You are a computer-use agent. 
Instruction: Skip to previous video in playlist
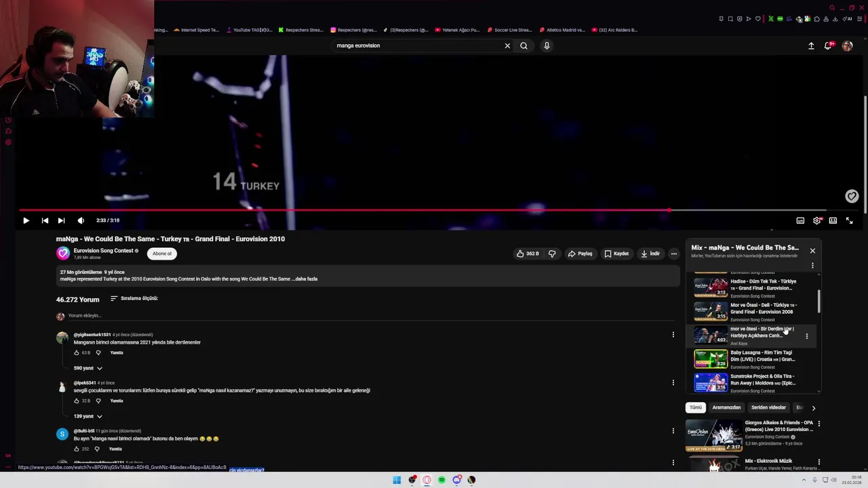pos(45,220)
